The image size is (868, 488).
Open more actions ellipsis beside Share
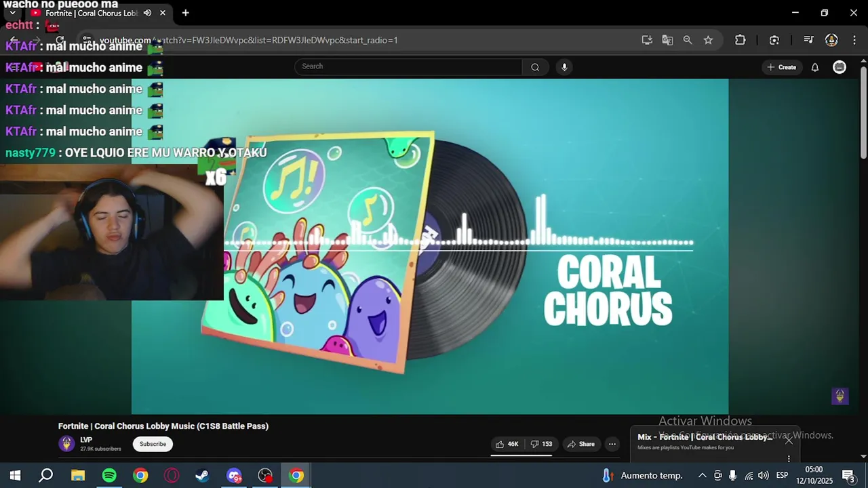click(612, 444)
